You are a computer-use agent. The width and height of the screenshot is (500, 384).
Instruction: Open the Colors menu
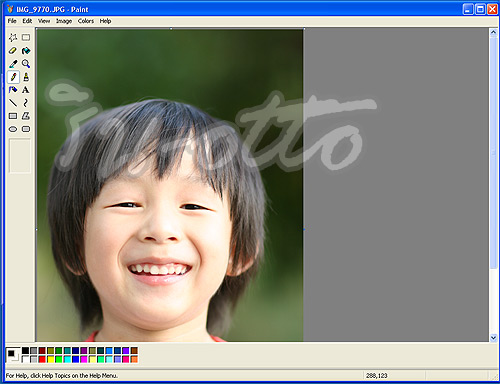point(86,21)
